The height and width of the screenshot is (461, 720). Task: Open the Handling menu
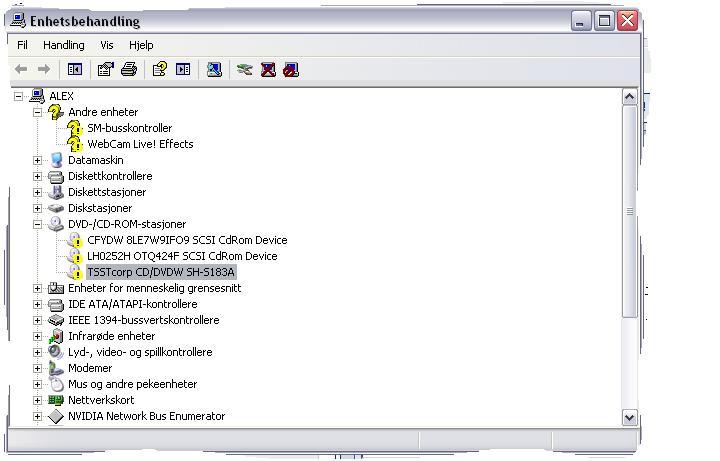pos(63,45)
